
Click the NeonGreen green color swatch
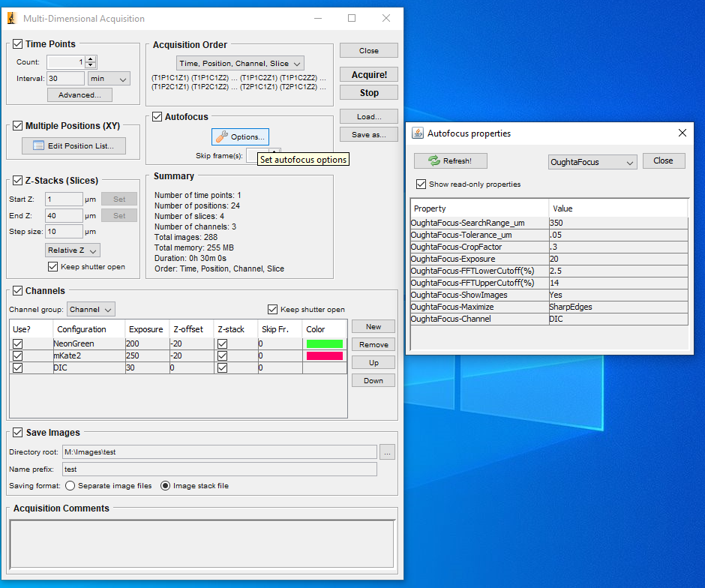point(324,343)
